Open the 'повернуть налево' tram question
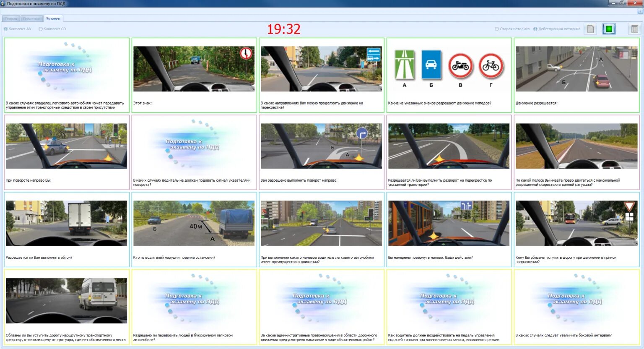Image resolution: width=644 pixels, height=349 pixels. (449, 229)
